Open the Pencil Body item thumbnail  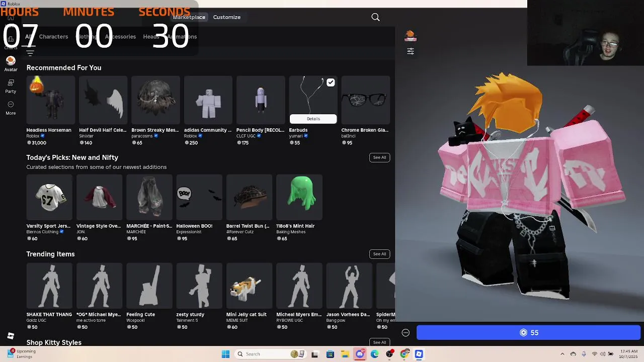tap(261, 100)
